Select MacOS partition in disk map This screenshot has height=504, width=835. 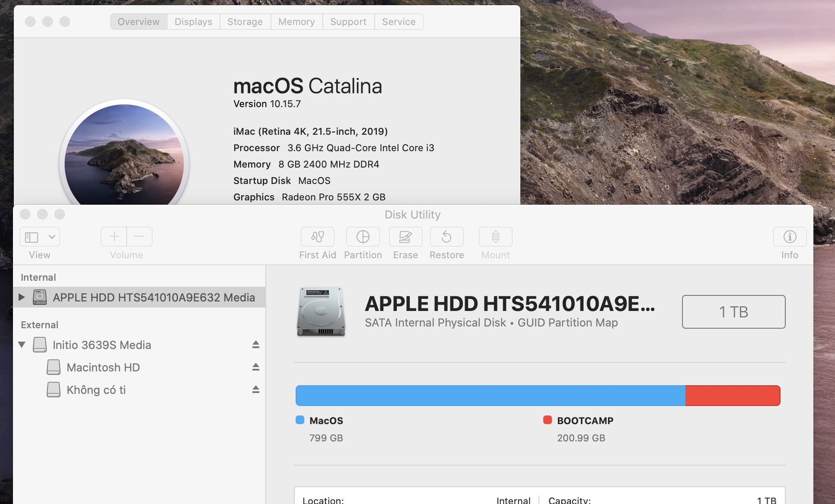pos(489,394)
